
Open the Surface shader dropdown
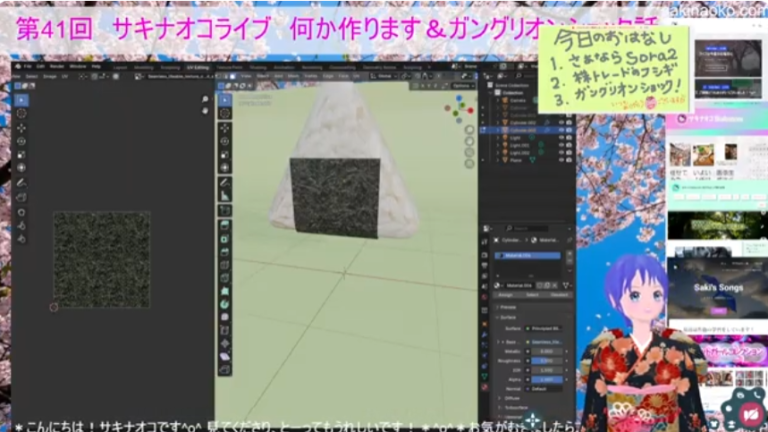(545, 327)
